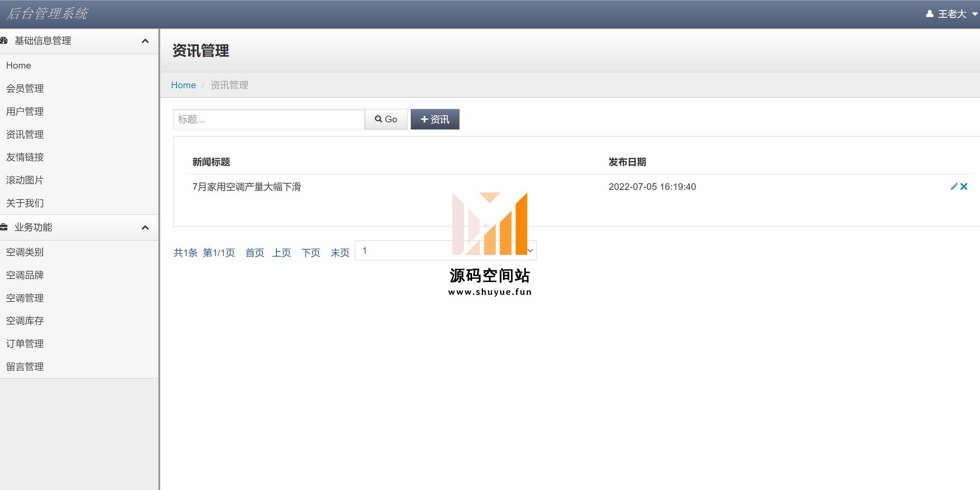Open 空调管理 in the sidebar
This screenshot has width=980, height=490.
pos(25,298)
